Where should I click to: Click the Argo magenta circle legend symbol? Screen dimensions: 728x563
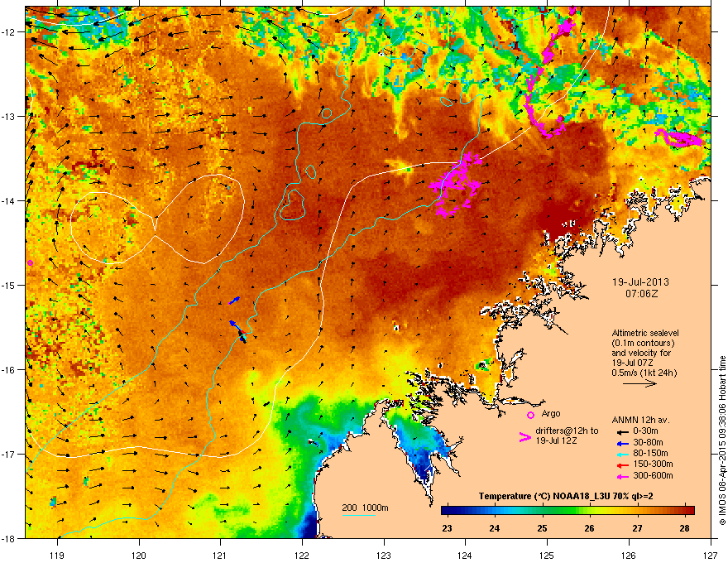pos(530,415)
